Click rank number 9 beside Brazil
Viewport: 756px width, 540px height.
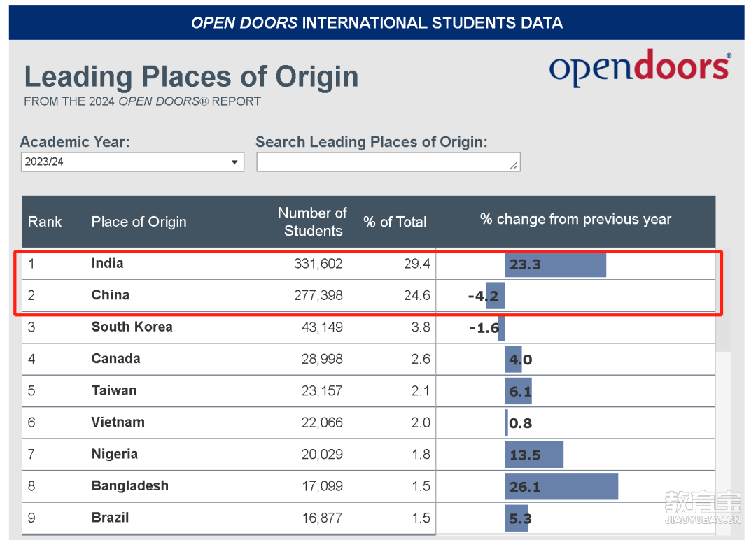31,518
